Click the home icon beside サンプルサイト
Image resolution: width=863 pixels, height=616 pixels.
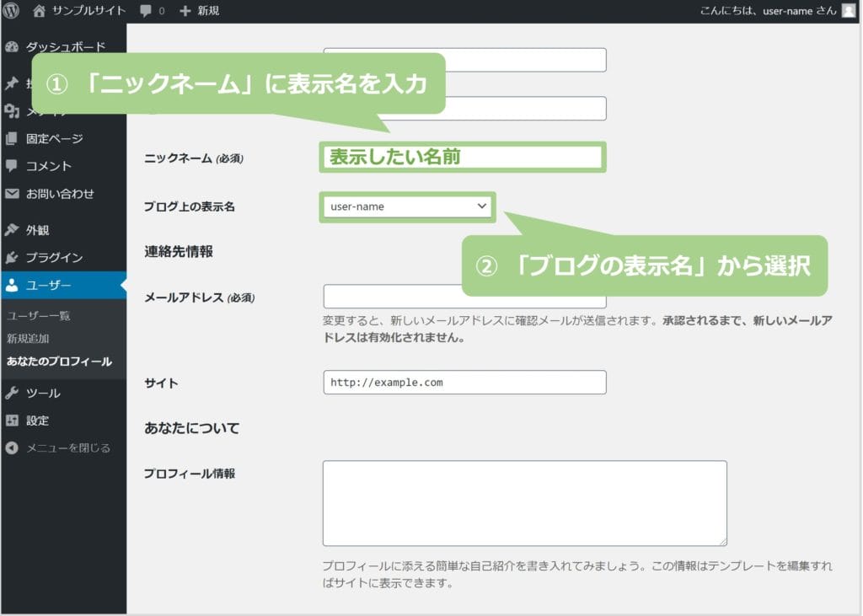click(x=39, y=11)
